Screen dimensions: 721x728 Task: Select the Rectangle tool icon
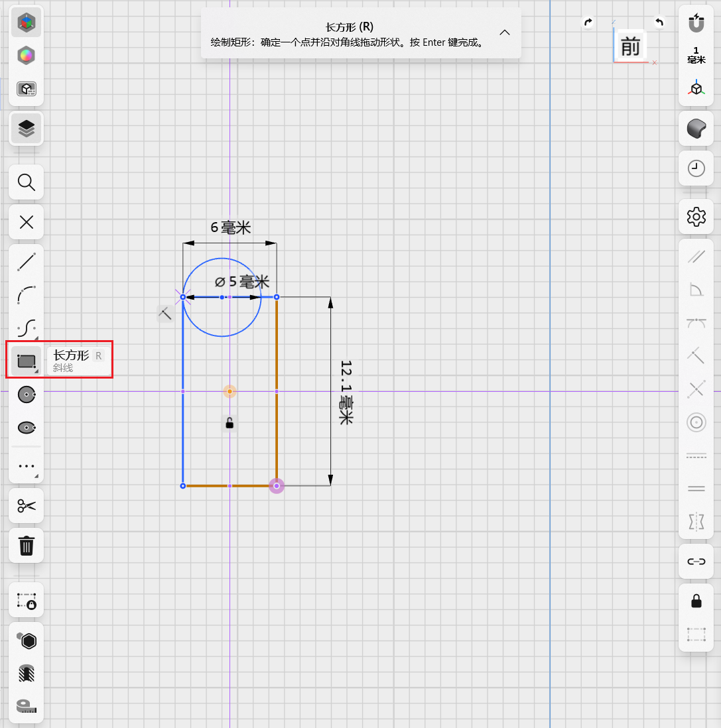[x=27, y=361]
